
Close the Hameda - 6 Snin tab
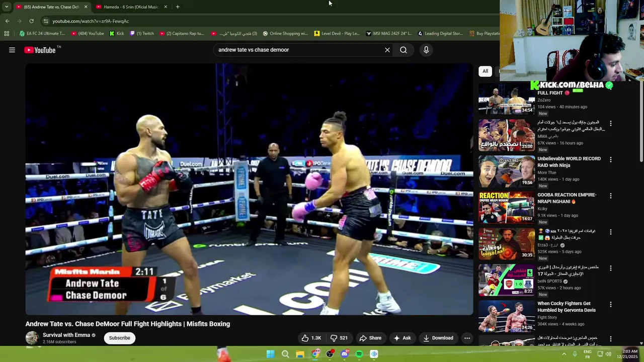pos(166,7)
